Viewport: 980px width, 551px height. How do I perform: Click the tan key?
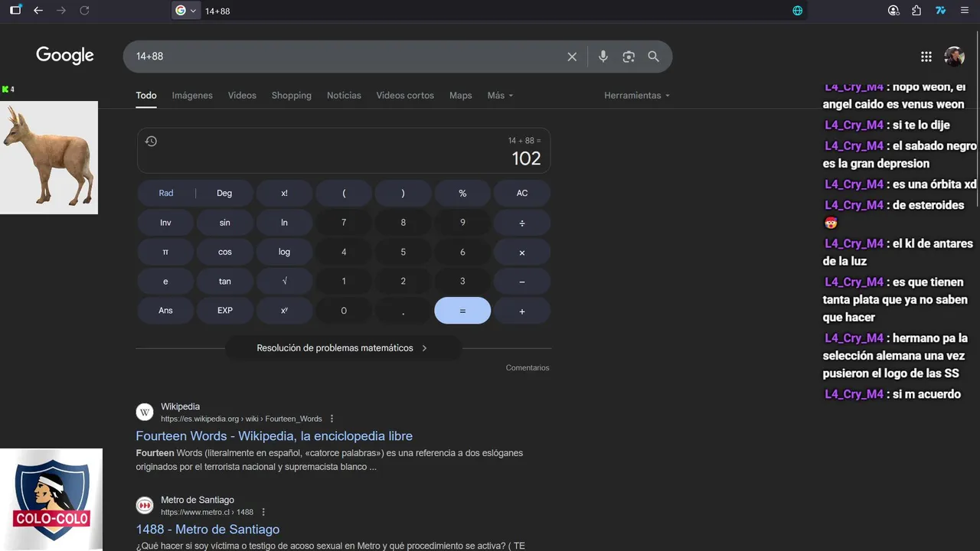[224, 281]
